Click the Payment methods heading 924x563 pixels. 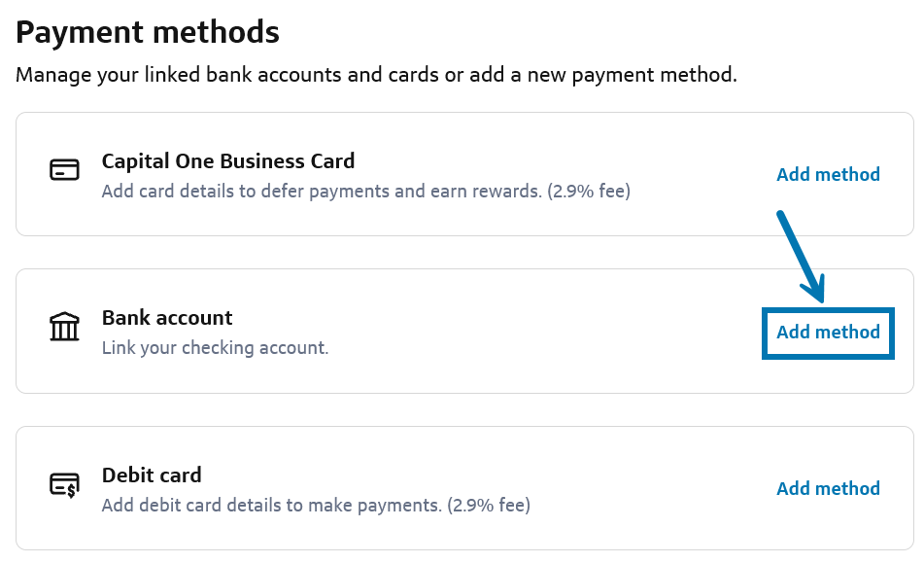tap(148, 33)
